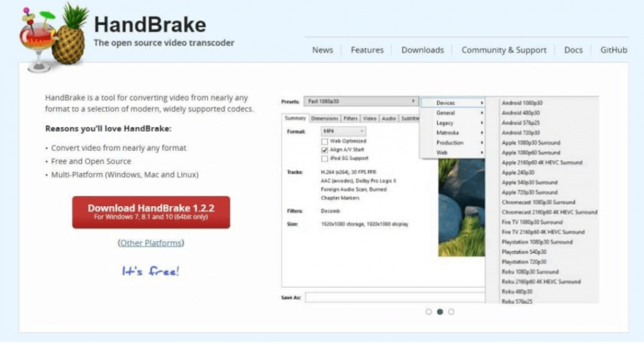Click Download HandBrake 1.2.2 button
The image size is (644, 345).
[x=151, y=212]
